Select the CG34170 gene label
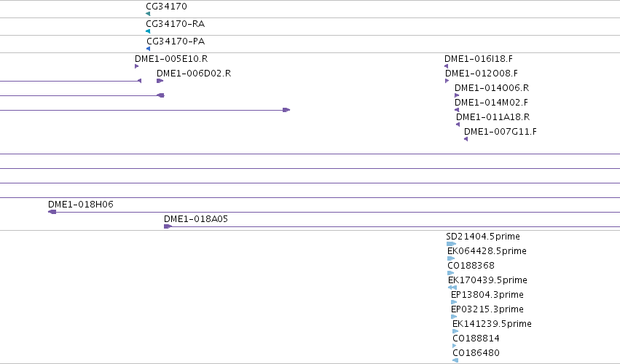 166,7
